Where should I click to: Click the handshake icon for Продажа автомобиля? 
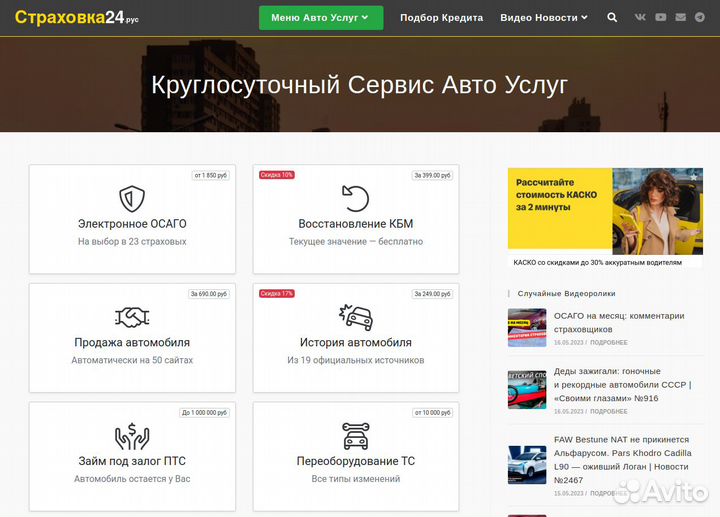click(132, 317)
